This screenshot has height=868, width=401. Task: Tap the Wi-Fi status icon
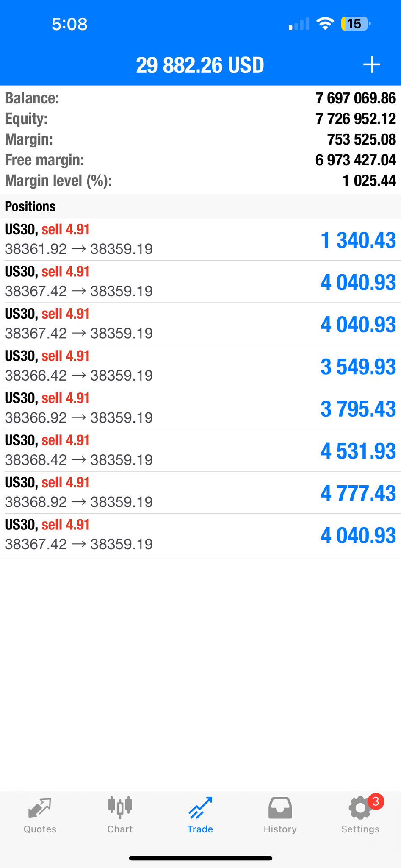click(x=325, y=24)
